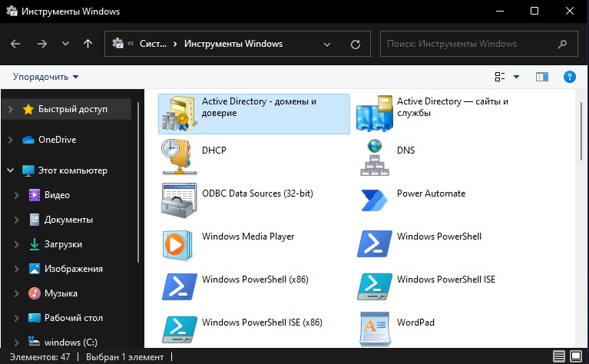Screen dimensions: 589x364
Task: Click the WordPad label text
Action: (x=415, y=323)
